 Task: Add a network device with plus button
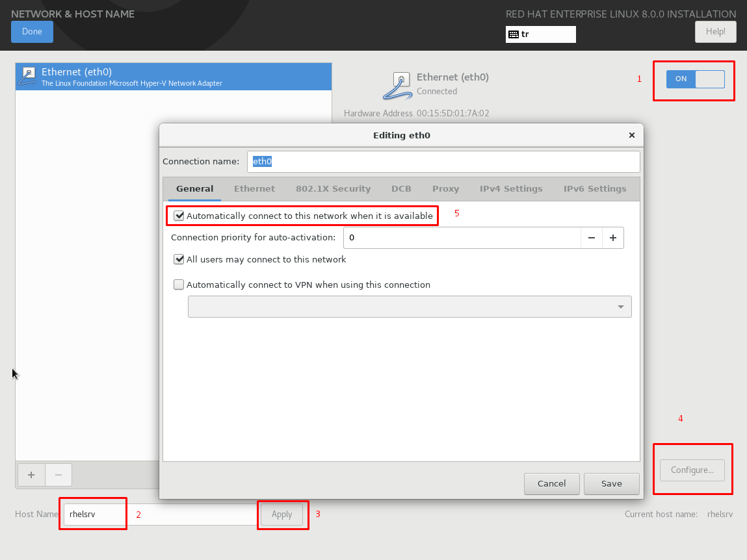(31, 475)
